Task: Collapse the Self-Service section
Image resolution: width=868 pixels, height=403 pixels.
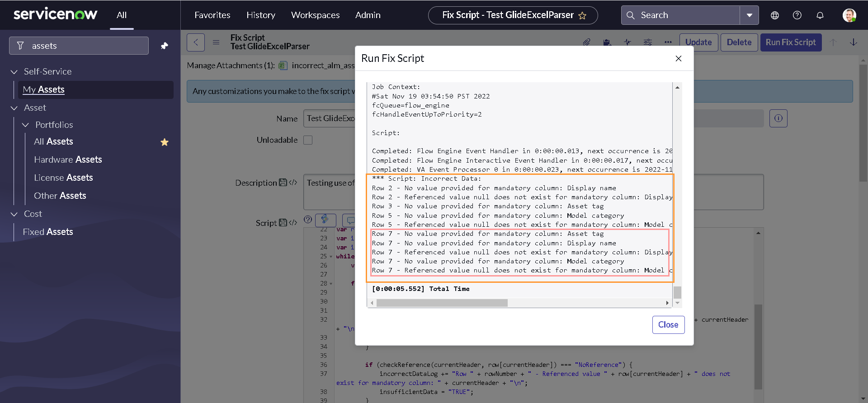Action: click(14, 72)
